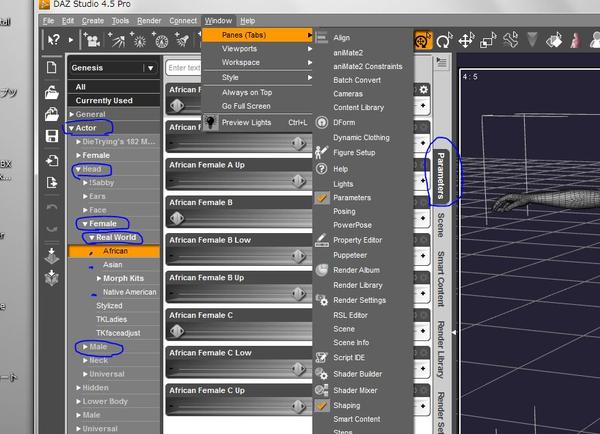Open Render Settings pane from submenu
This screenshot has height=434, width=600.
click(x=359, y=300)
